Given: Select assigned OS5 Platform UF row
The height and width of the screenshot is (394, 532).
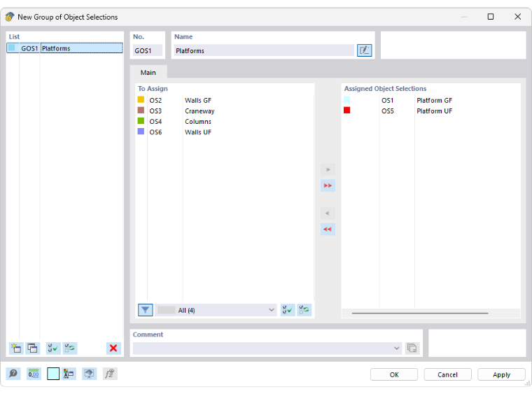Looking at the screenshot, I should coord(431,111).
